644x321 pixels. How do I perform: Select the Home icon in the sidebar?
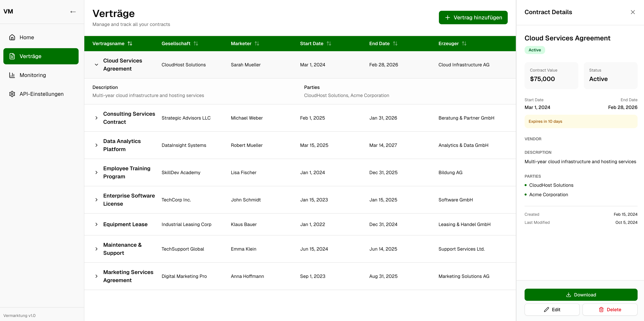pos(12,37)
